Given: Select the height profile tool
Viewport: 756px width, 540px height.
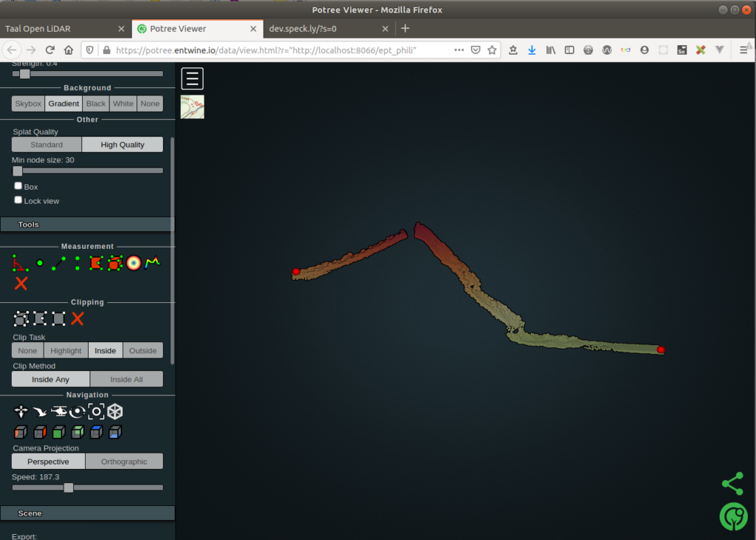Looking at the screenshot, I should point(152,262).
